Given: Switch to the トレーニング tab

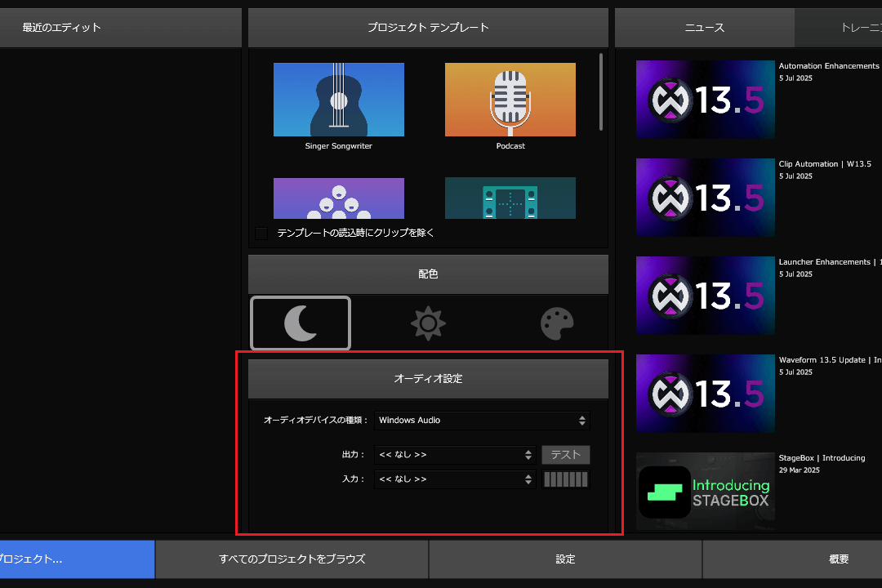Looking at the screenshot, I should click(x=840, y=28).
